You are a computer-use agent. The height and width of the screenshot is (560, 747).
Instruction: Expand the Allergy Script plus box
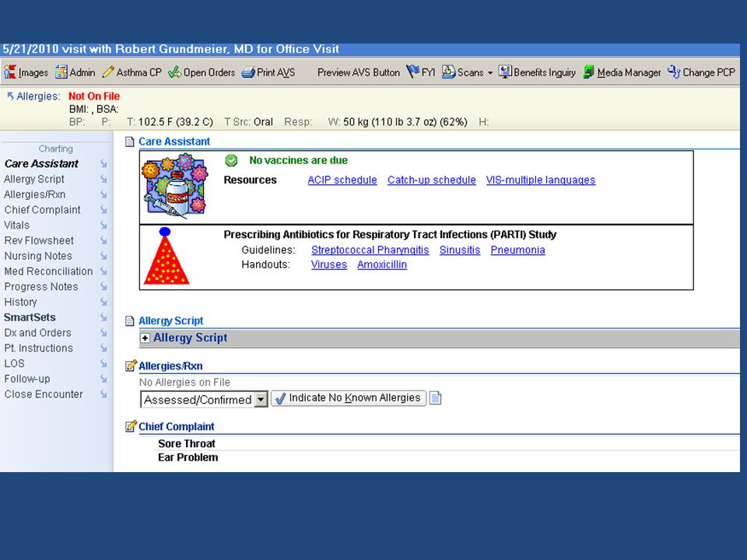[146, 338]
